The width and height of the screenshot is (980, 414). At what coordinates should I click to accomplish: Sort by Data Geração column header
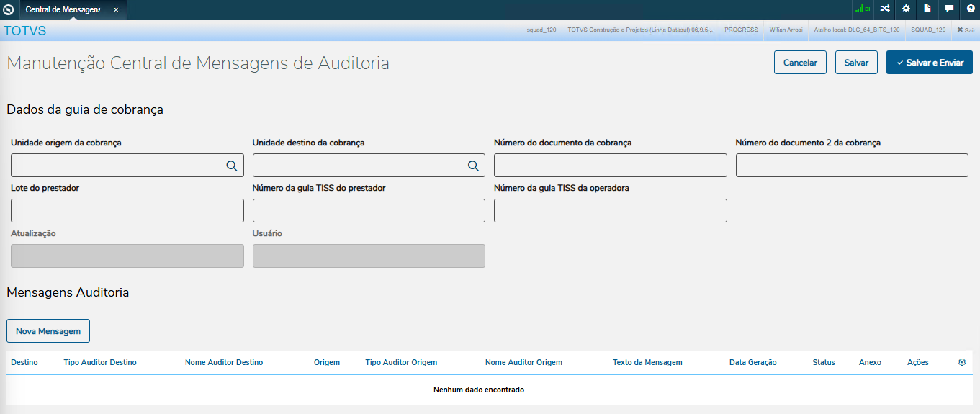752,362
